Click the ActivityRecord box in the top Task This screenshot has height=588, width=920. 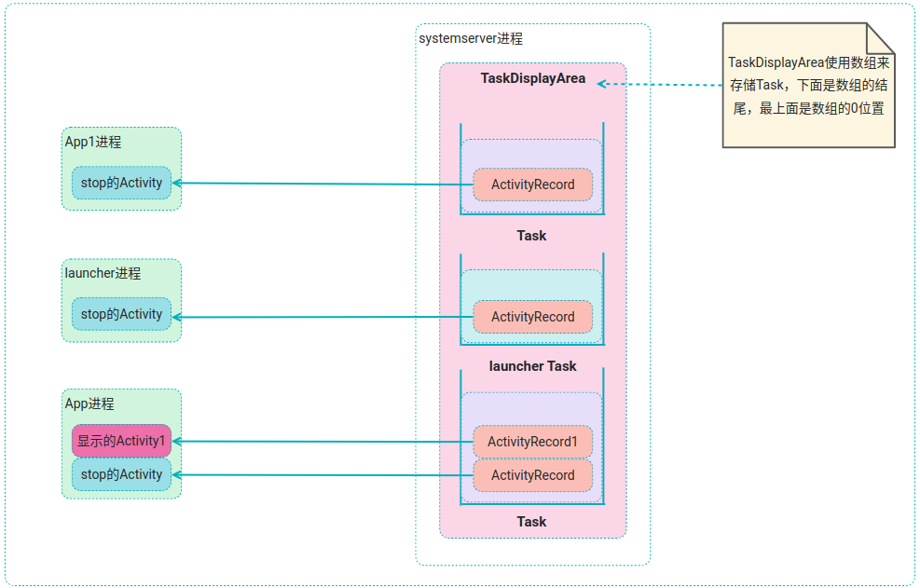[532, 185]
